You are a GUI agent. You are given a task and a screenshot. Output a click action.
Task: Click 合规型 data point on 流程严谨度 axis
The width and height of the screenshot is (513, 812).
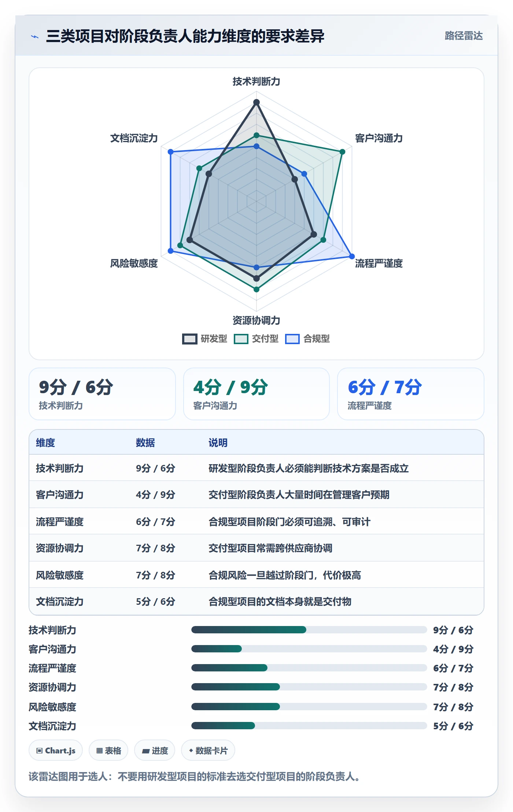(352, 256)
